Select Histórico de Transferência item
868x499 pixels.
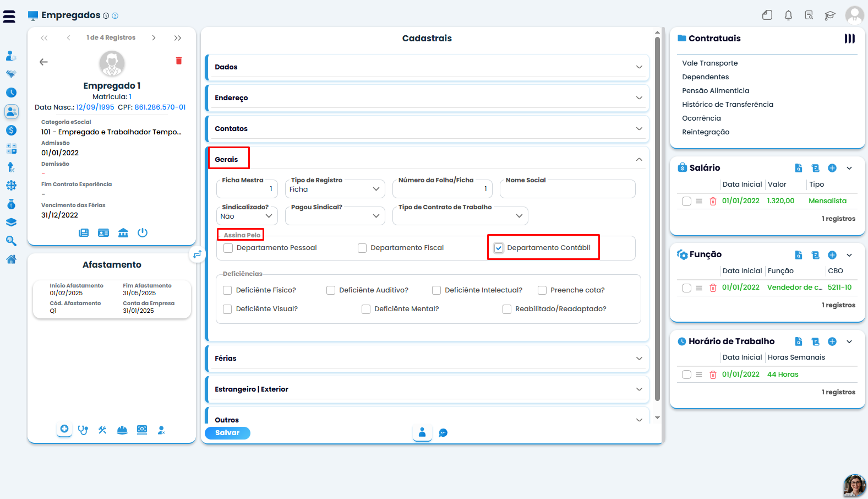coord(728,105)
